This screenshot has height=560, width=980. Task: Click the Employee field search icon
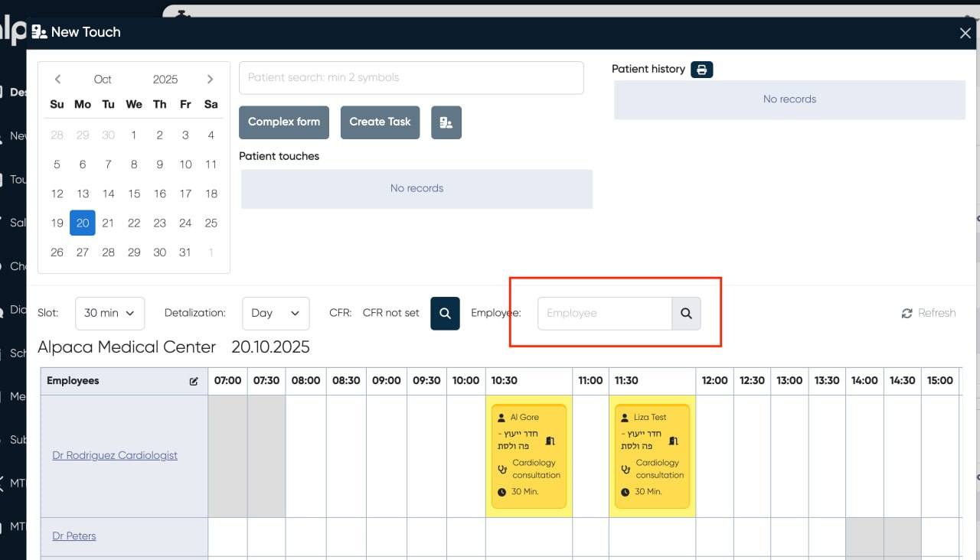(x=686, y=314)
